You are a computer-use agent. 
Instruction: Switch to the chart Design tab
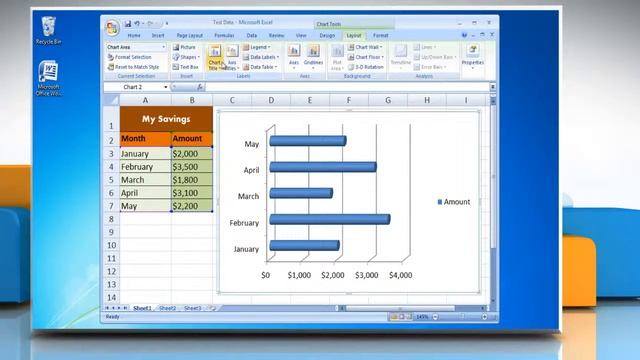327,36
